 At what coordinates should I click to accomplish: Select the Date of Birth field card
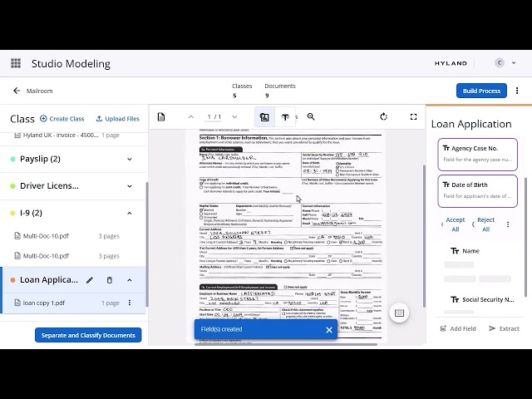pos(477,191)
